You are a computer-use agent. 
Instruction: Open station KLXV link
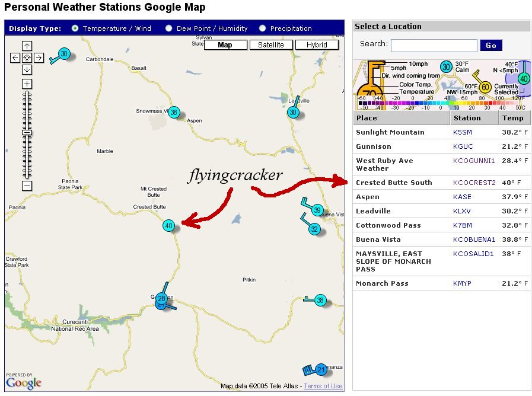tap(462, 211)
